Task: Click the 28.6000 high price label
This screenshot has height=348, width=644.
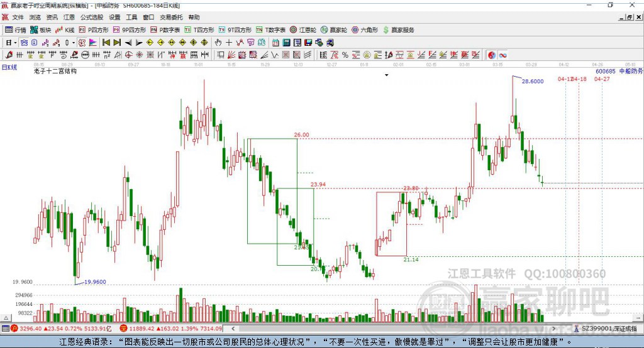Action: (533, 81)
